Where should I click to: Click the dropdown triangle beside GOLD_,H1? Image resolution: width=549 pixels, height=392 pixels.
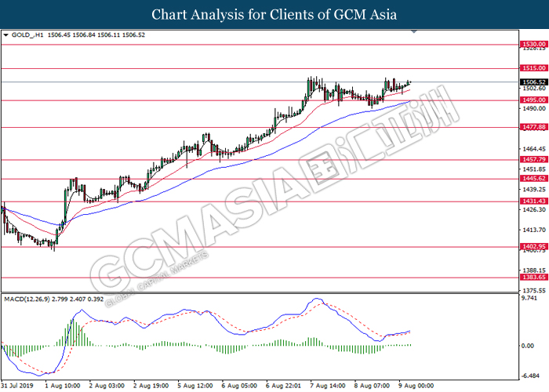click(x=5, y=35)
